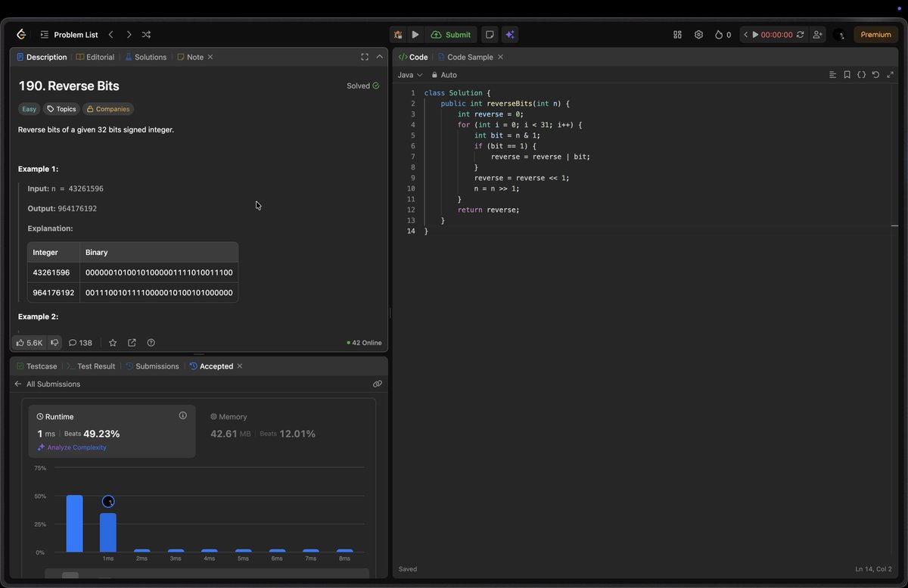
Task: Switch to the Solutions tab
Action: (x=145, y=57)
